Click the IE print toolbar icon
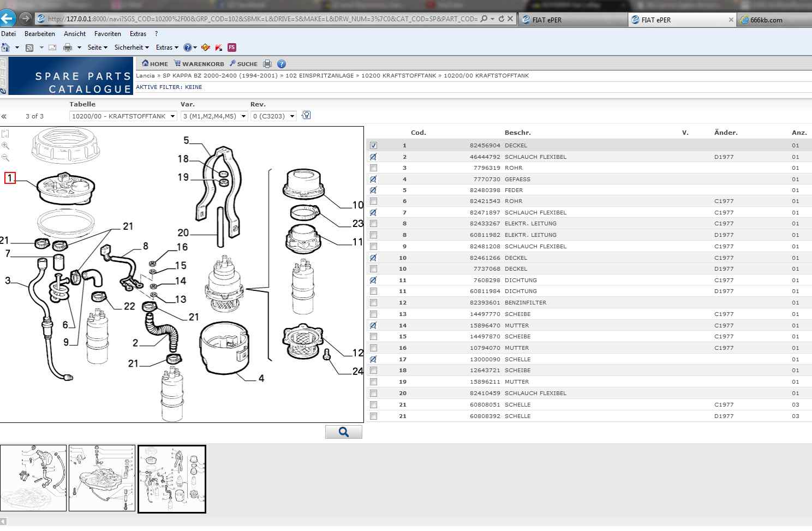Image resolution: width=812 pixels, height=531 pixels. pyautogui.click(x=68, y=47)
